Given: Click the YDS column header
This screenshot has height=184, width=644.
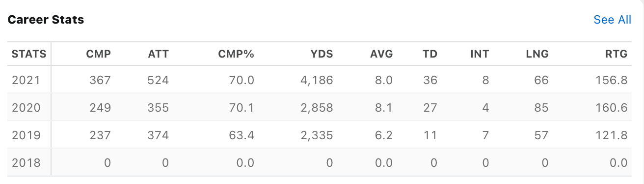Looking at the screenshot, I should 322,54.
